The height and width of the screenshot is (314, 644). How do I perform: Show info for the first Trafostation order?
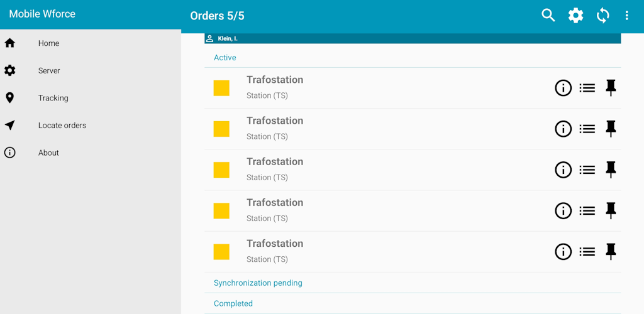point(563,88)
